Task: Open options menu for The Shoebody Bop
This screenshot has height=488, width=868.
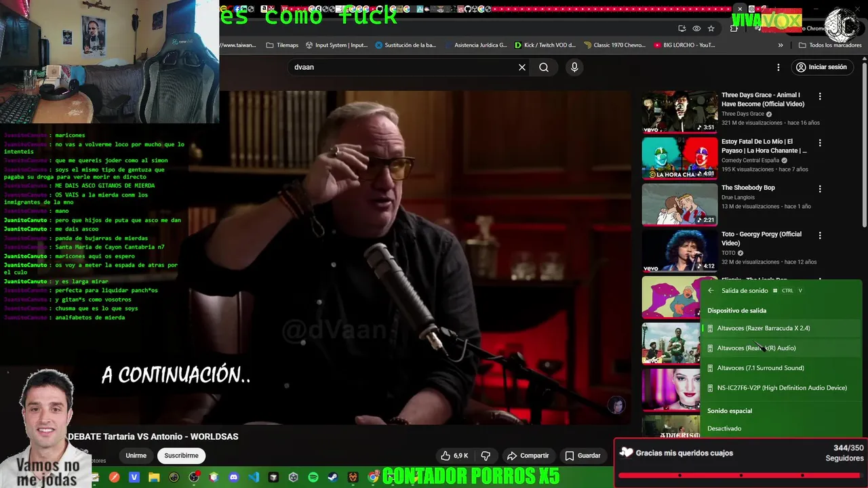Action: 820,189
